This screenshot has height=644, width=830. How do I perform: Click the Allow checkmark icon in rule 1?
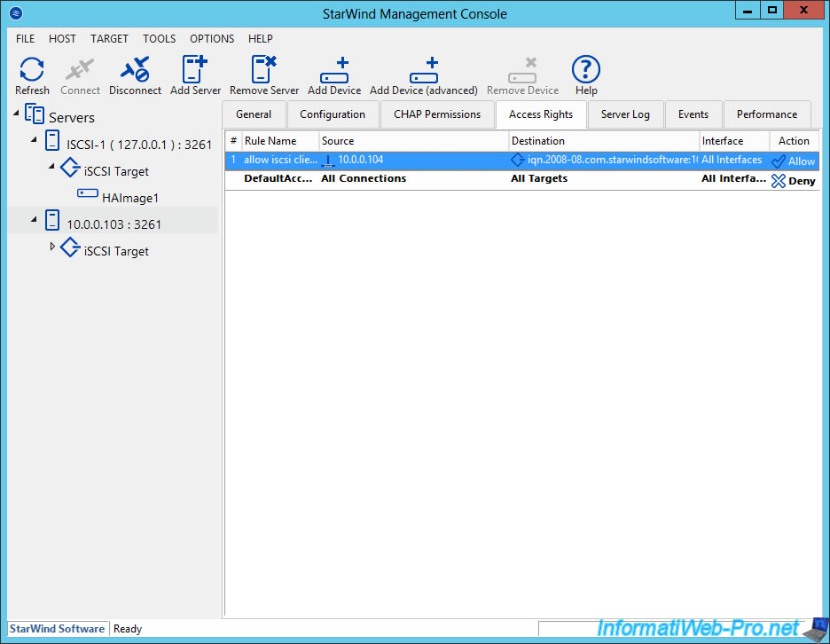tap(779, 161)
